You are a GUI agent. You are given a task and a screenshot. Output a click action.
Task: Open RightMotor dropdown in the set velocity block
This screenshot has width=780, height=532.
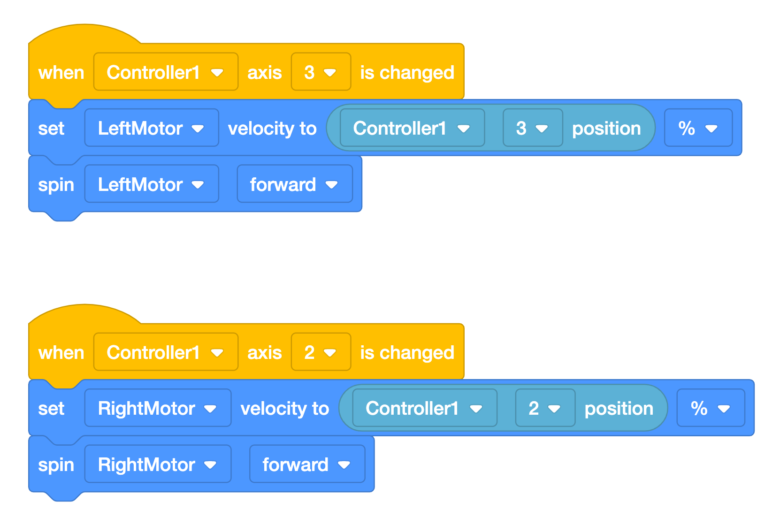157,408
